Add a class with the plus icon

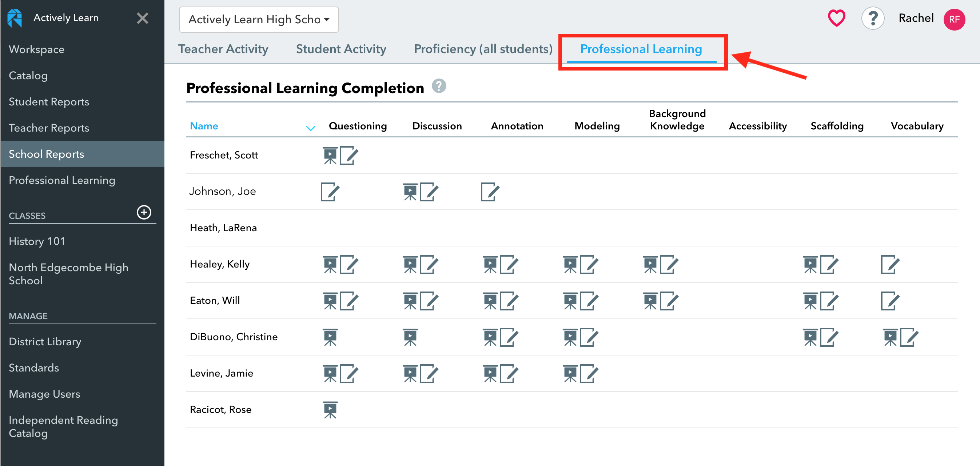(144, 212)
